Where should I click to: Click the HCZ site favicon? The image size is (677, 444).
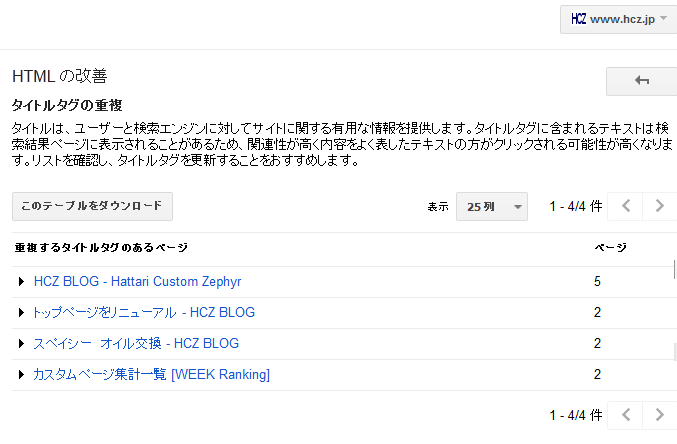(x=579, y=19)
